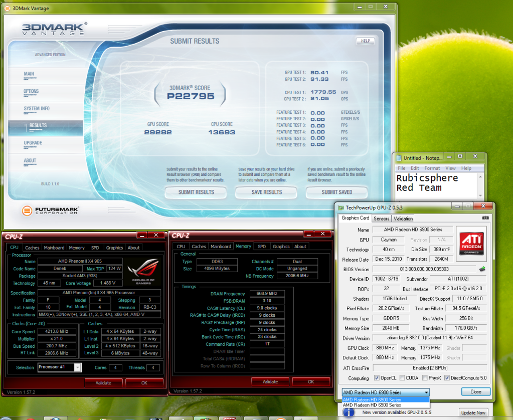This screenshot has width=513, height=420.
Task: Choose the non-highlighted AMD Radeon HD 6900 Series option
Action: 386,405
